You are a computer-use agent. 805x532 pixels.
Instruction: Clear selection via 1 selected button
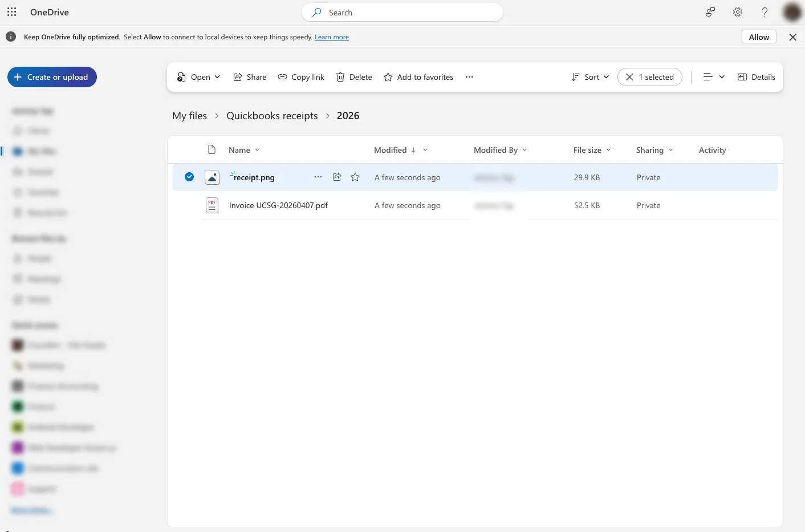[x=649, y=77]
